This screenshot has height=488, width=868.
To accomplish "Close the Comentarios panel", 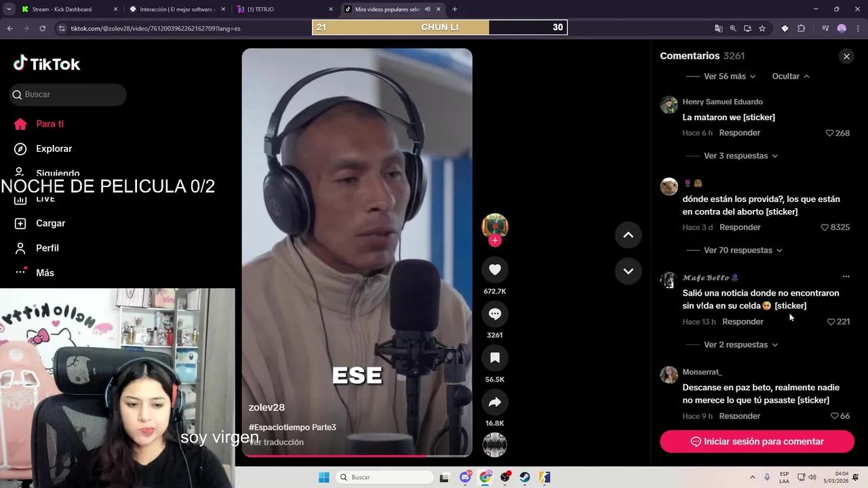I will 846,56.
